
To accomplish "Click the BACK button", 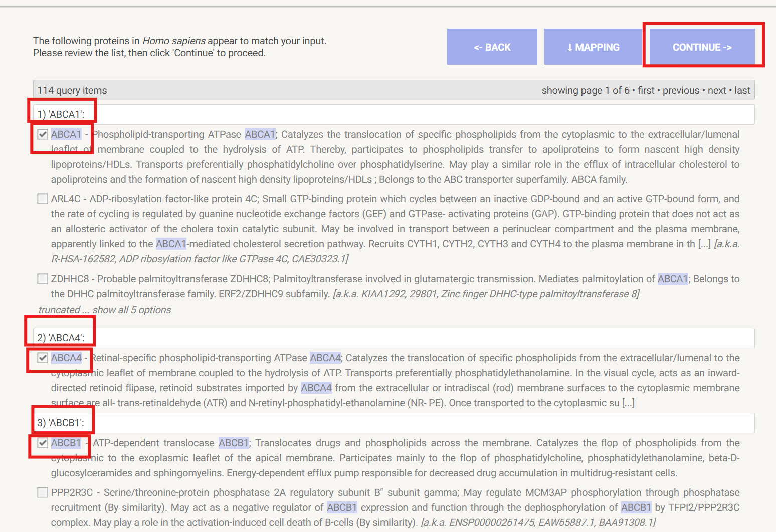I will click(492, 47).
